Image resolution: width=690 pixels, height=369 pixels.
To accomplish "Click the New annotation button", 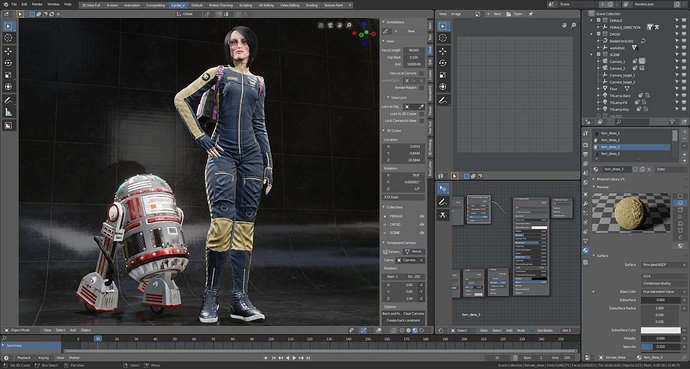I will (x=411, y=31).
